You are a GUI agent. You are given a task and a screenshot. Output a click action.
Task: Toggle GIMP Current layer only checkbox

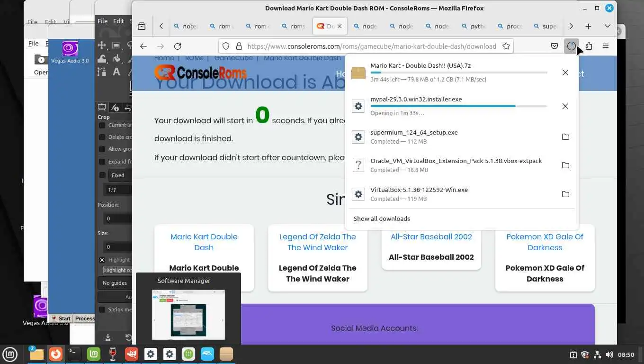coord(102,125)
